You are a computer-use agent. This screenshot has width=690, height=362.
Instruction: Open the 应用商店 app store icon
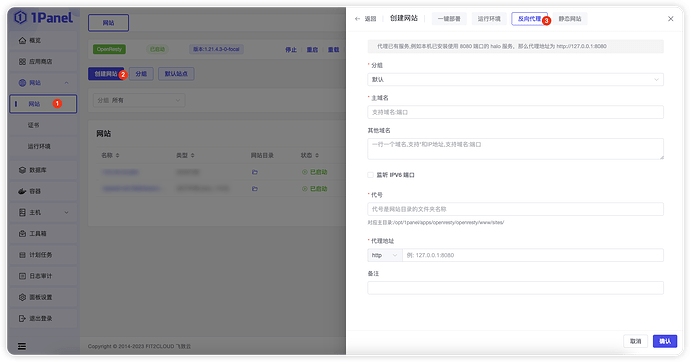pos(22,62)
